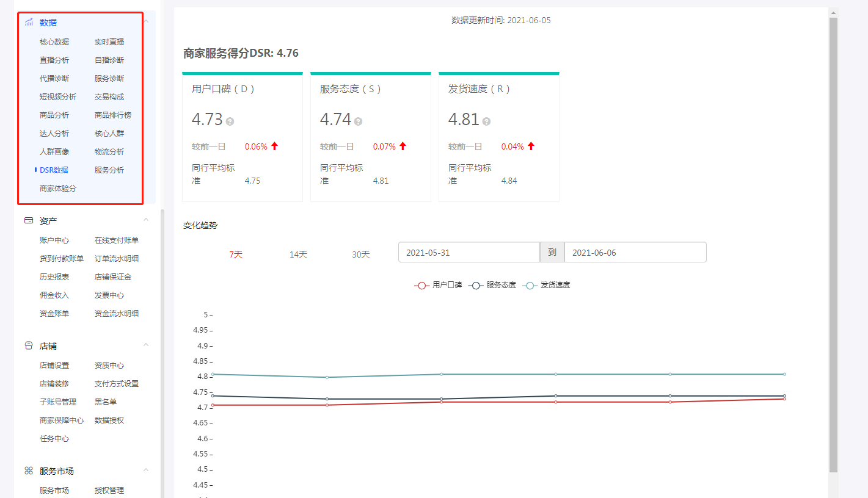Open 店铺设置 under 店铺
The width and height of the screenshot is (868, 498).
[54, 366]
